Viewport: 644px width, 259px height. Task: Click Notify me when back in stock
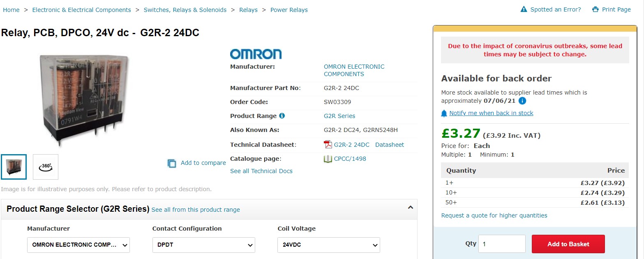pos(492,113)
